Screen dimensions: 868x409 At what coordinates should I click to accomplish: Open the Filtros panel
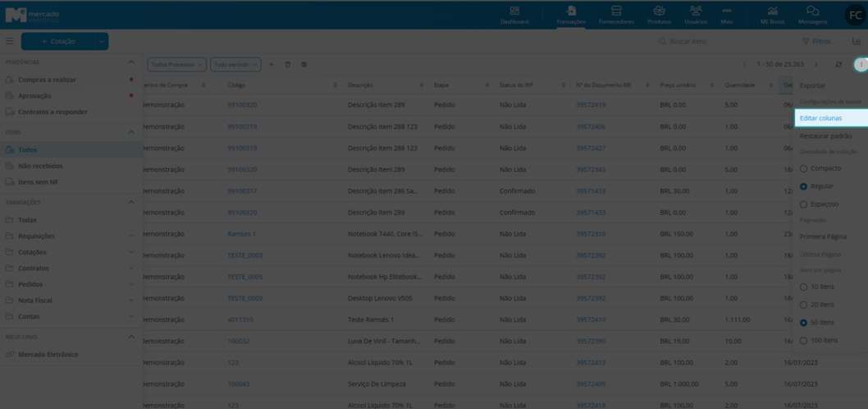816,42
